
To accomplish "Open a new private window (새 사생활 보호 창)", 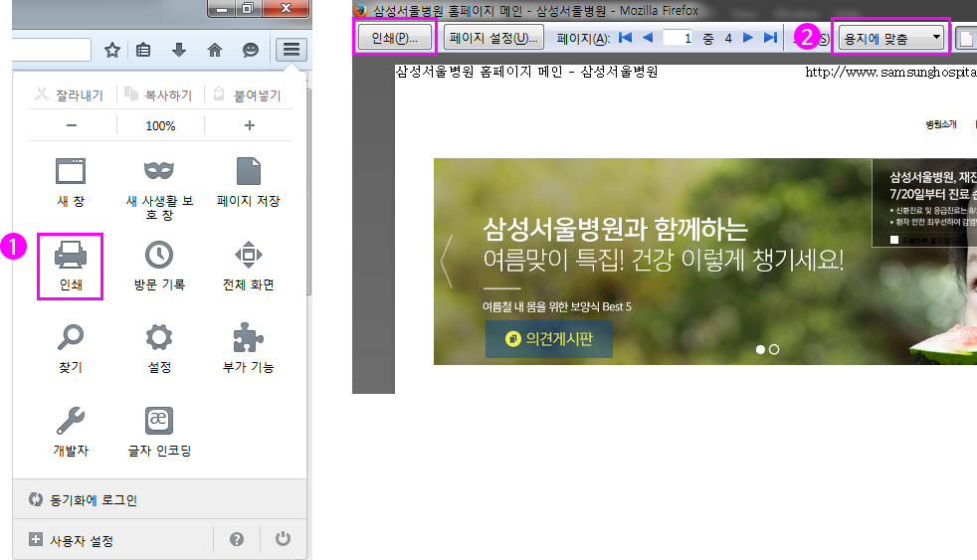I will (159, 189).
